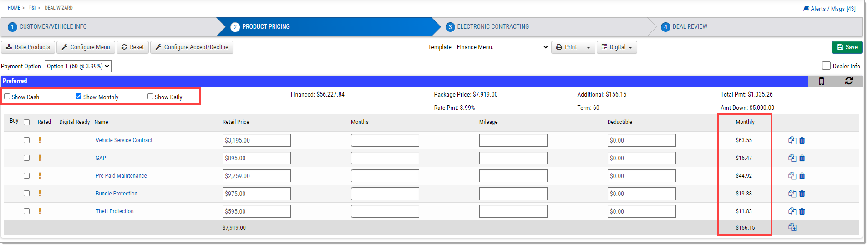Open the Template Finance Menu dropdown

pyautogui.click(x=502, y=47)
